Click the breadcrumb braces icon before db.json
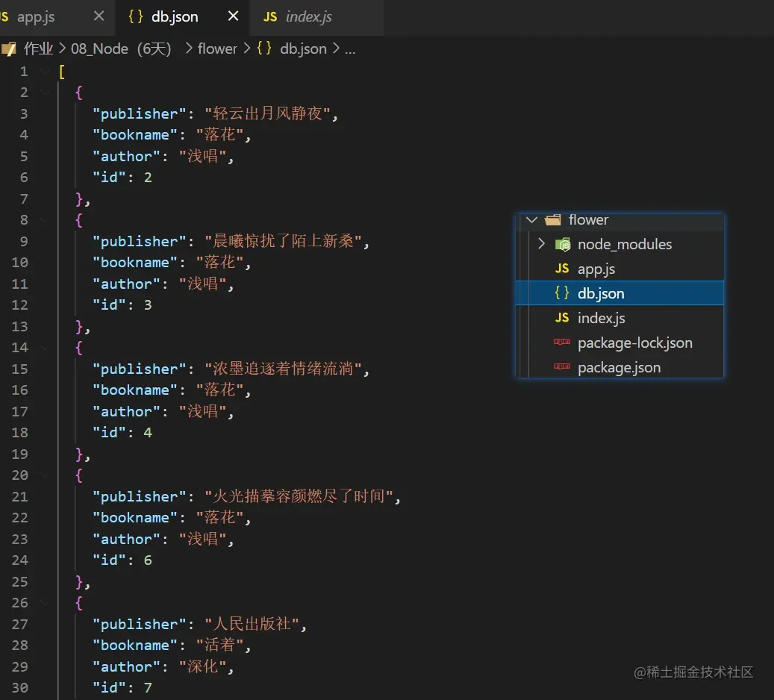Image resolution: width=774 pixels, height=700 pixels. point(264,49)
